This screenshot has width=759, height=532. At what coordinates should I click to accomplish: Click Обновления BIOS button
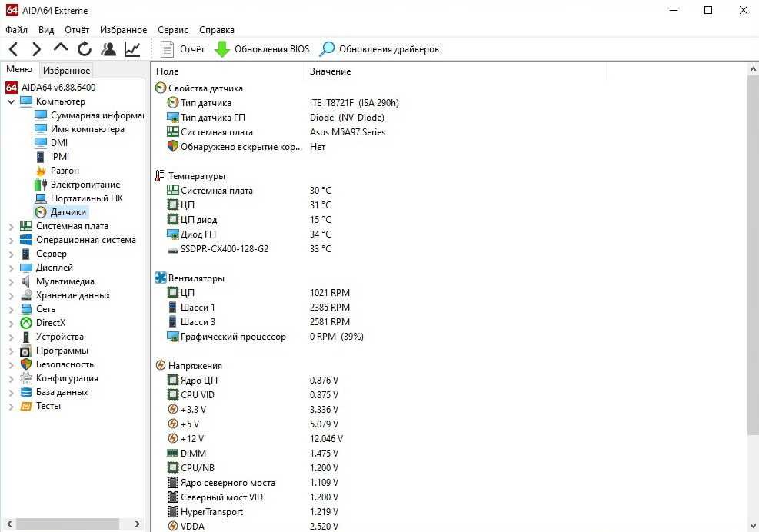[262, 49]
